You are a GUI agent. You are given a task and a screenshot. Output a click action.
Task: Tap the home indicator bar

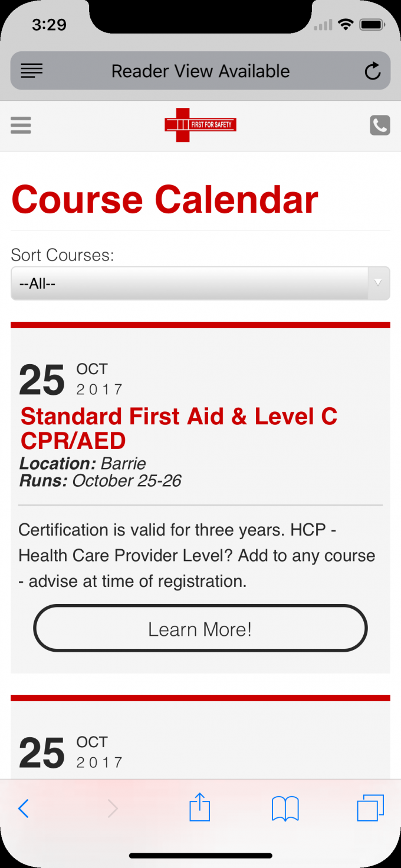[200, 855]
